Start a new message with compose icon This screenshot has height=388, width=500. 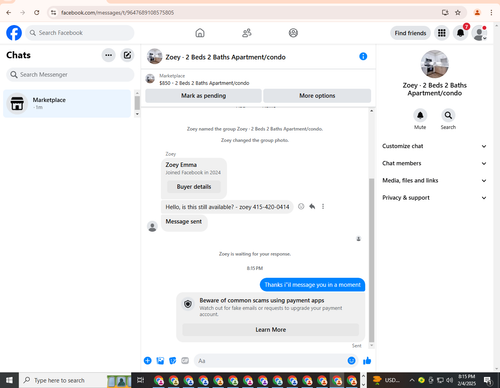point(127,55)
